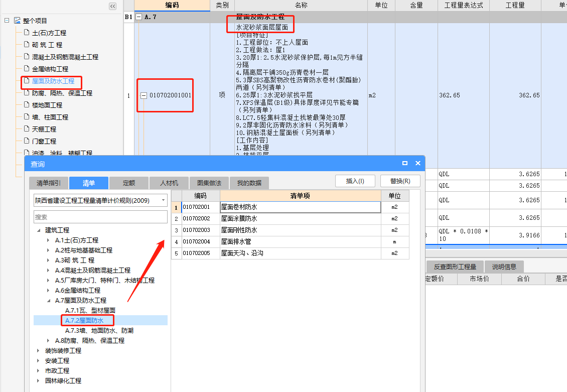Open the 说明信息 tab
Screen dimensions: 567x392
[504, 267]
